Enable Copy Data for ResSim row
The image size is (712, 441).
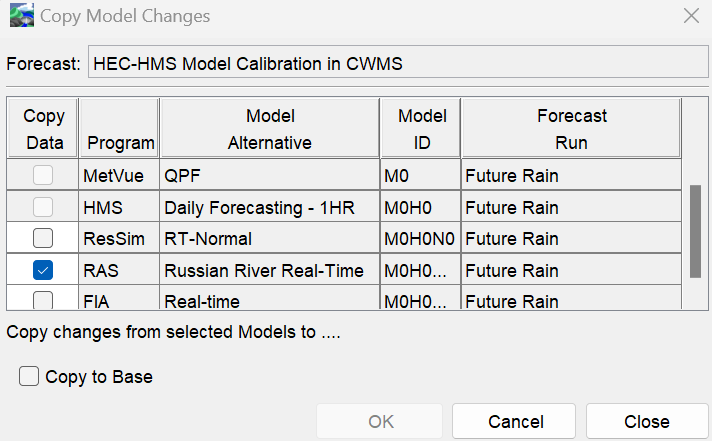point(43,238)
